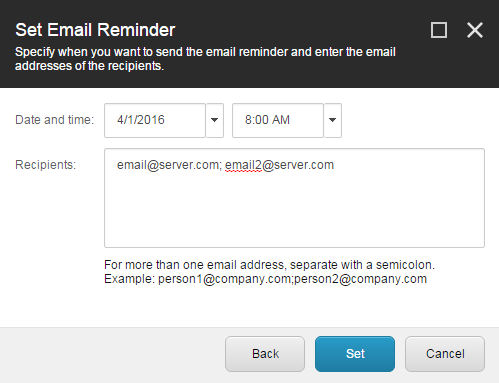Image resolution: width=499 pixels, height=383 pixels.
Task: Place cursor in email@server.com recipient address
Action: [168, 165]
